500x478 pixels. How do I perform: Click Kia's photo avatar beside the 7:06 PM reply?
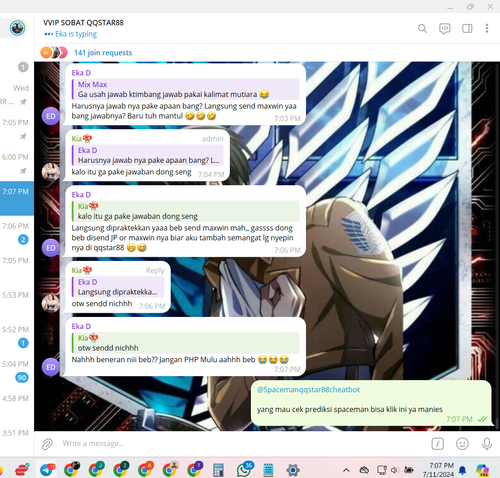pyautogui.click(x=51, y=304)
